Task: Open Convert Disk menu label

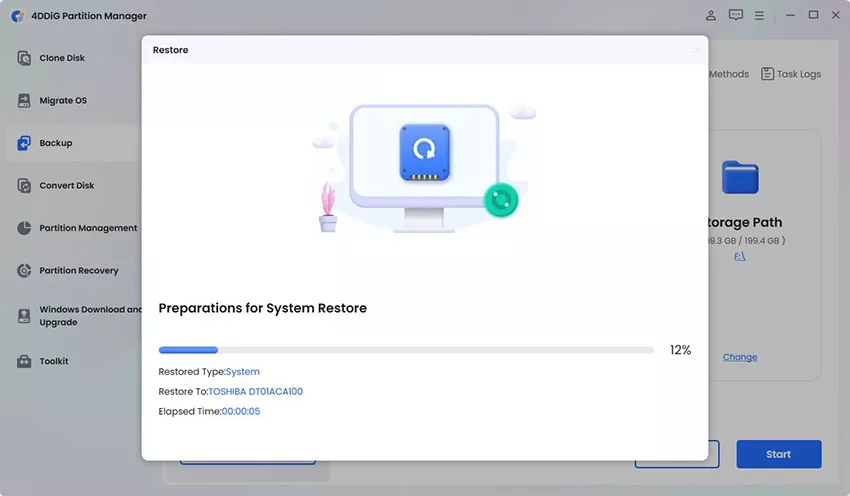Action: pos(67,185)
